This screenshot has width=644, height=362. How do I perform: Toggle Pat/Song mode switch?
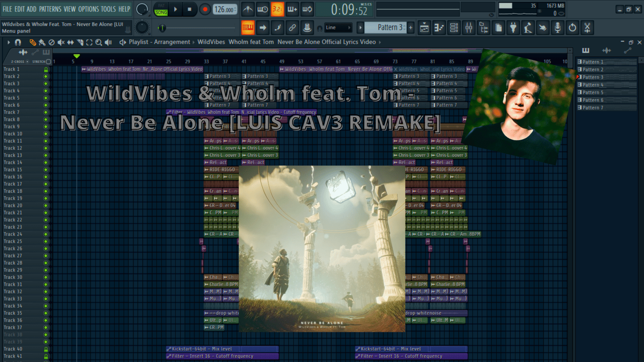[161, 9]
